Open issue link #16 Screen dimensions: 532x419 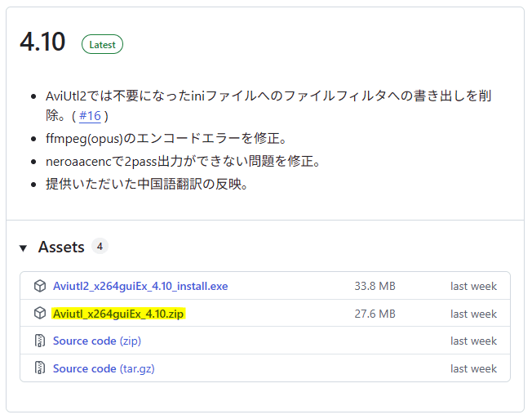(90, 116)
